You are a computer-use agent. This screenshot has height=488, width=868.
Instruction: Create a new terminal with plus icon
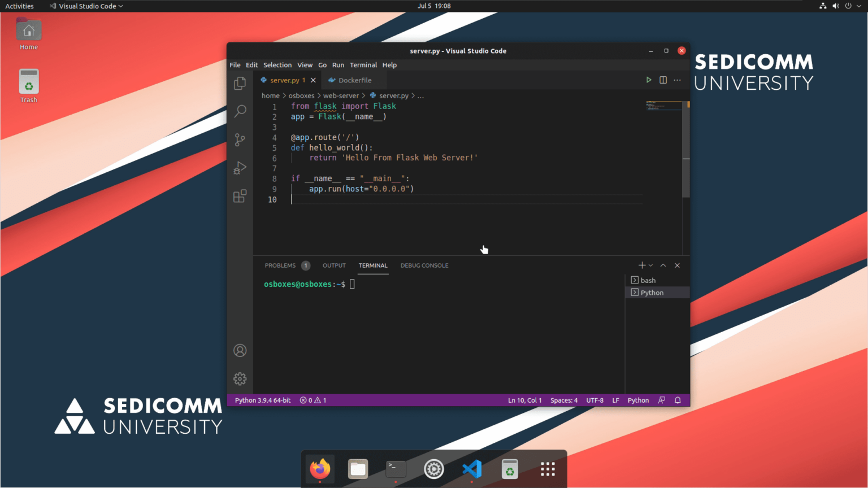(642, 265)
